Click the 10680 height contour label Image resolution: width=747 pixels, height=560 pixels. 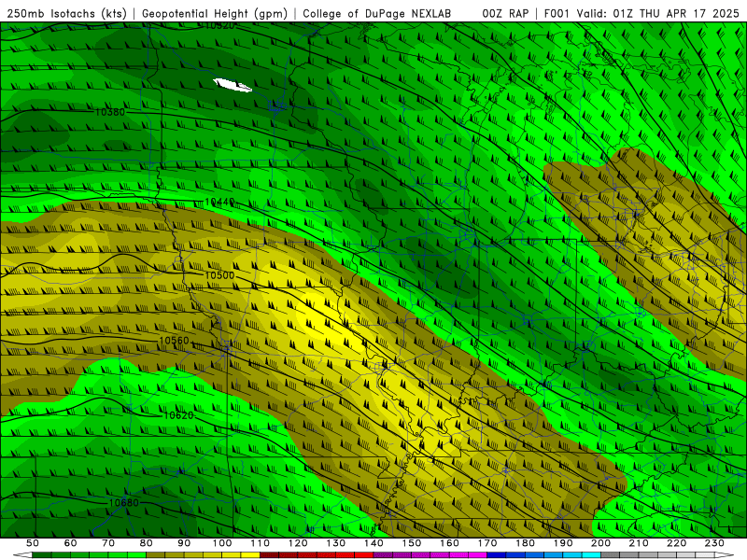[x=124, y=503]
